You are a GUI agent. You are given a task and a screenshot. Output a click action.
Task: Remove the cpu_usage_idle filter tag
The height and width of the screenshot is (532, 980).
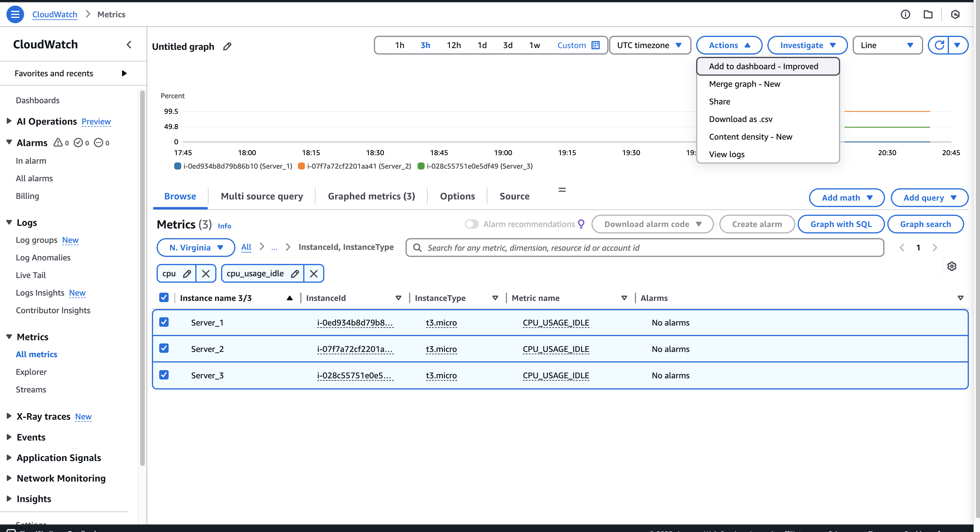point(314,274)
